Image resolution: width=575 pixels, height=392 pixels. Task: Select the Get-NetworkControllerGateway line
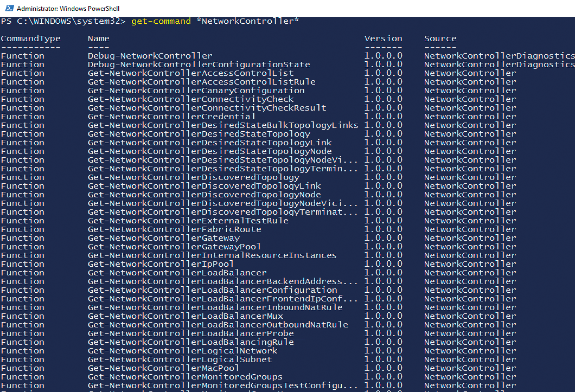pyautogui.click(x=164, y=238)
